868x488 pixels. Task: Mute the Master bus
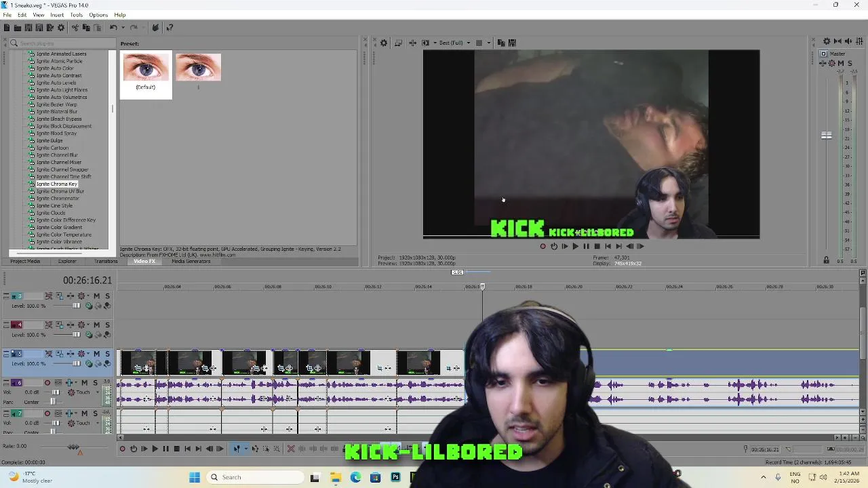coord(841,63)
